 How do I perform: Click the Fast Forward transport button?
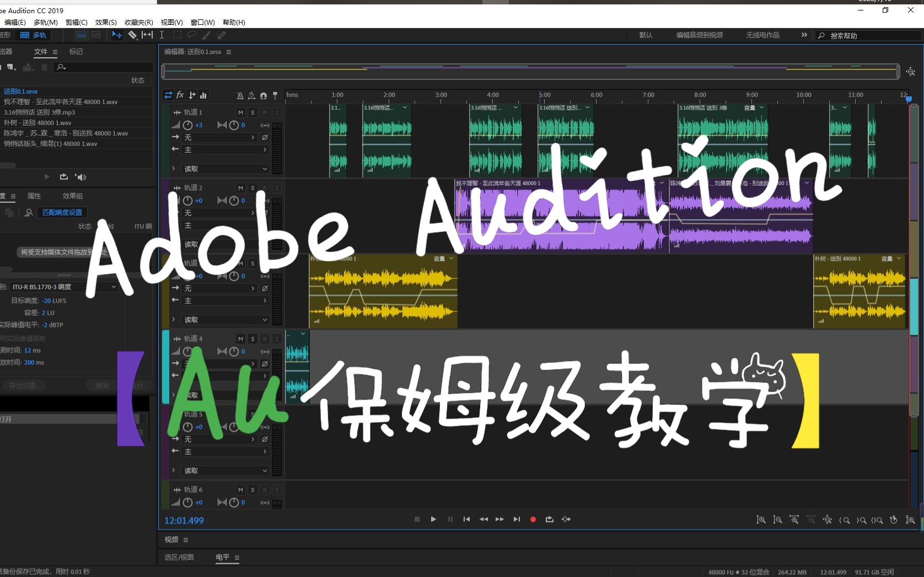tap(499, 519)
